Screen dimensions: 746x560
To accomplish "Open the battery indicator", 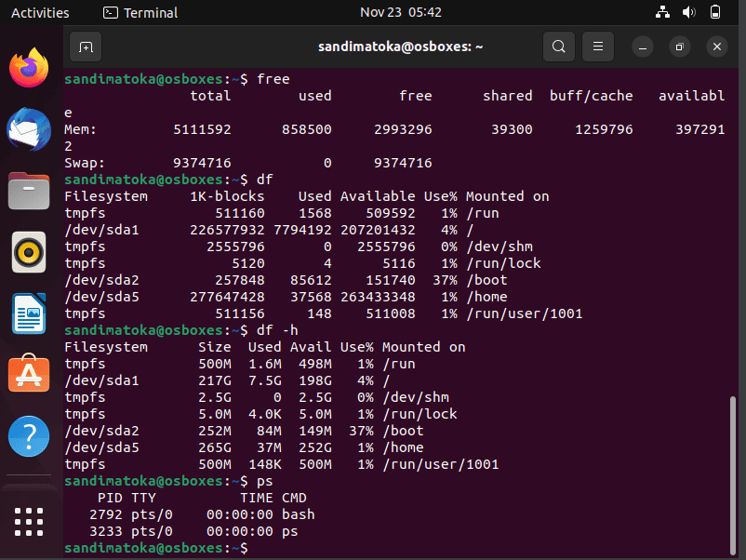I will pos(715,12).
